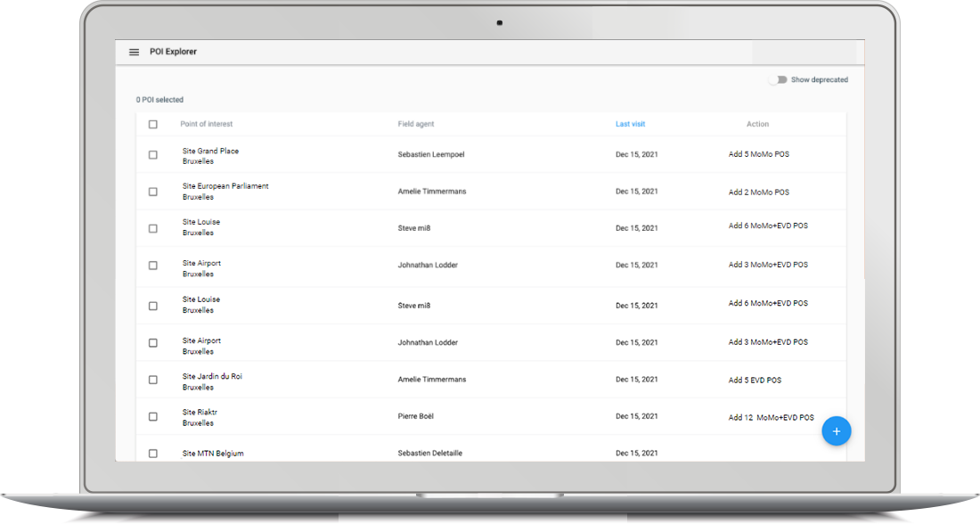Tick the Site European Parliament checkbox
980x524 pixels.
tap(153, 192)
